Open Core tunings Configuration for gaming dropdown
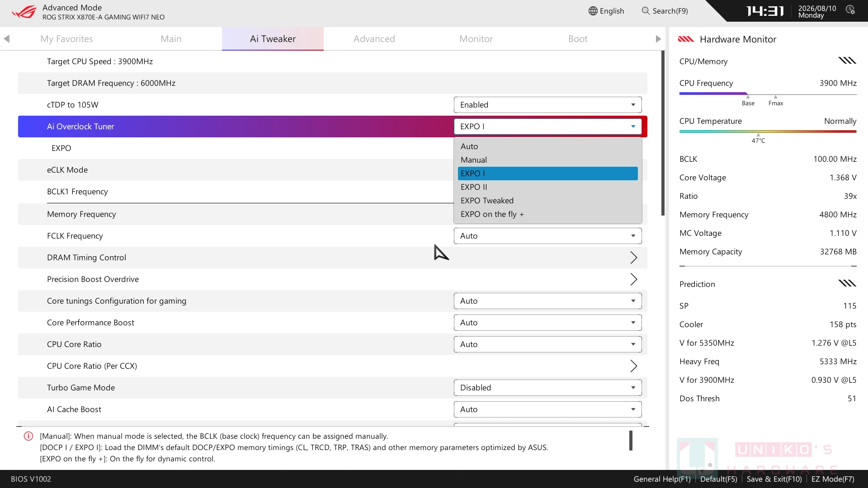 [x=547, y=301]
